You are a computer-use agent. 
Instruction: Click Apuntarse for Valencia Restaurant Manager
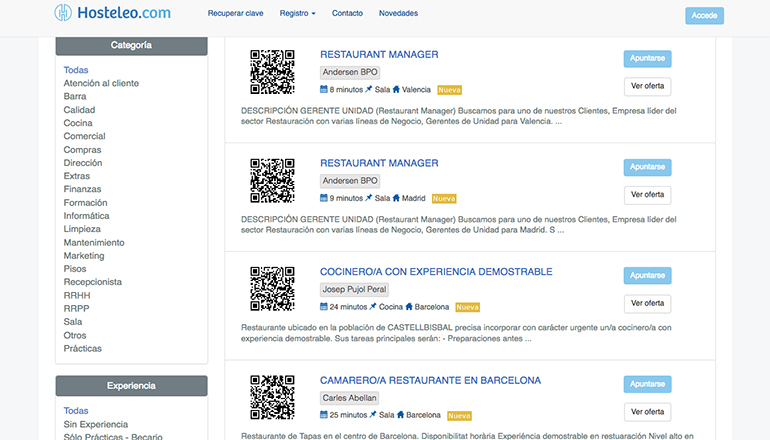tap(647, 58)
